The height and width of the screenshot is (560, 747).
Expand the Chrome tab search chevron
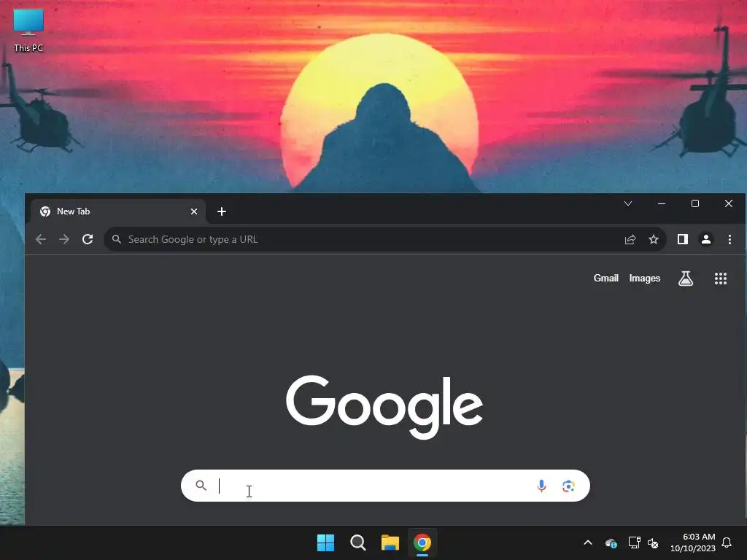(628, 204)
